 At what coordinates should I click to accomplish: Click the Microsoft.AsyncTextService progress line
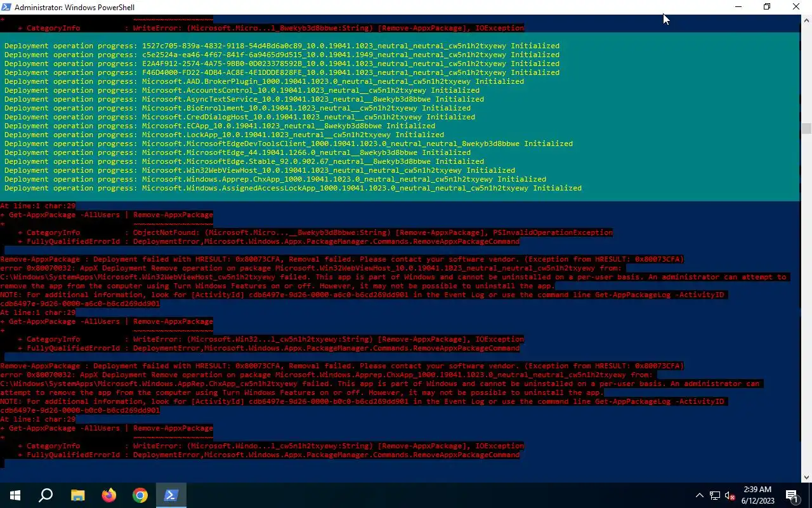tap(244, 99)
